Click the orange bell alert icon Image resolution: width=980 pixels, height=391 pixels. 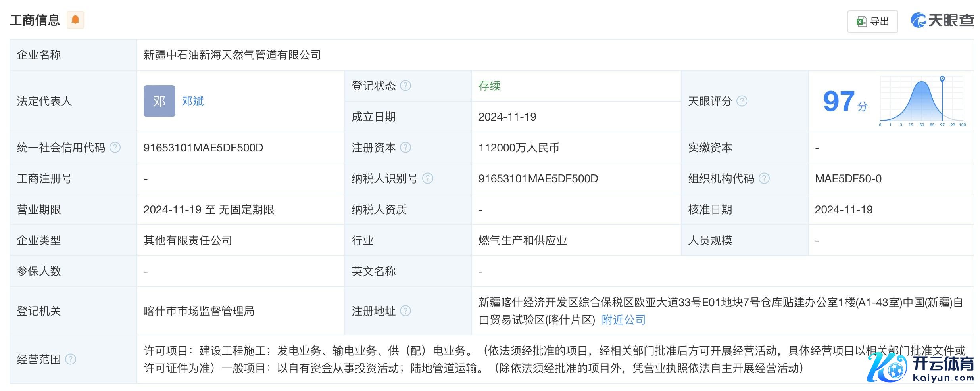pyautogui.click(x=75, y=20)
